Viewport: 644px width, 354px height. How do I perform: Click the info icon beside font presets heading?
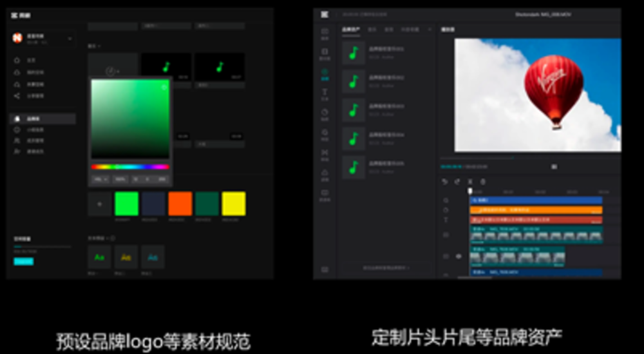pyautogui.click(x=113, y=238)
